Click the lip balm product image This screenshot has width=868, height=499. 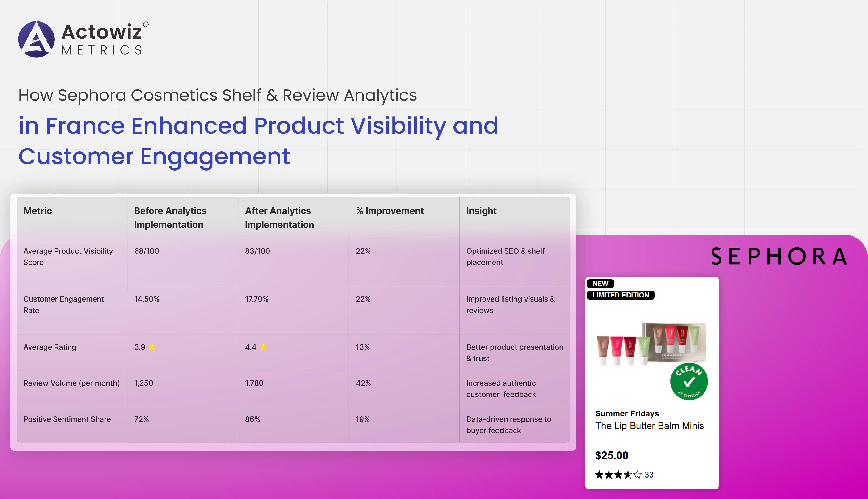pyautogui.click(x=651, y=344)
